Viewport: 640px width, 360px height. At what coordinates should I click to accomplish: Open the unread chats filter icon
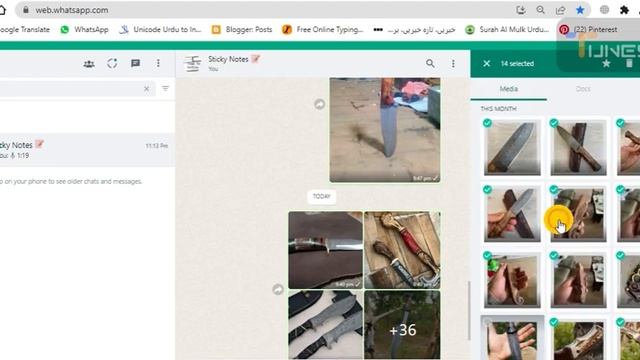(165, 88)
